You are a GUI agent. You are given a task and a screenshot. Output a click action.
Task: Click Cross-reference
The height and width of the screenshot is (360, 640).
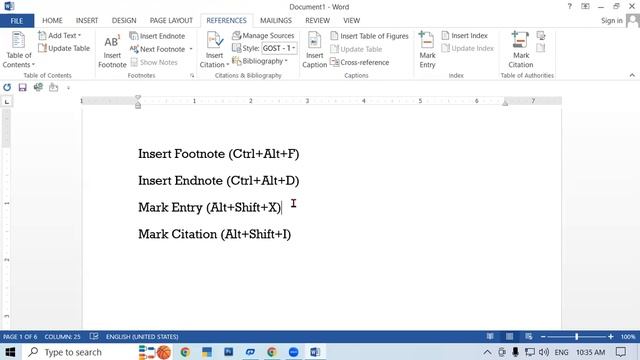click(x=360, y=62)
